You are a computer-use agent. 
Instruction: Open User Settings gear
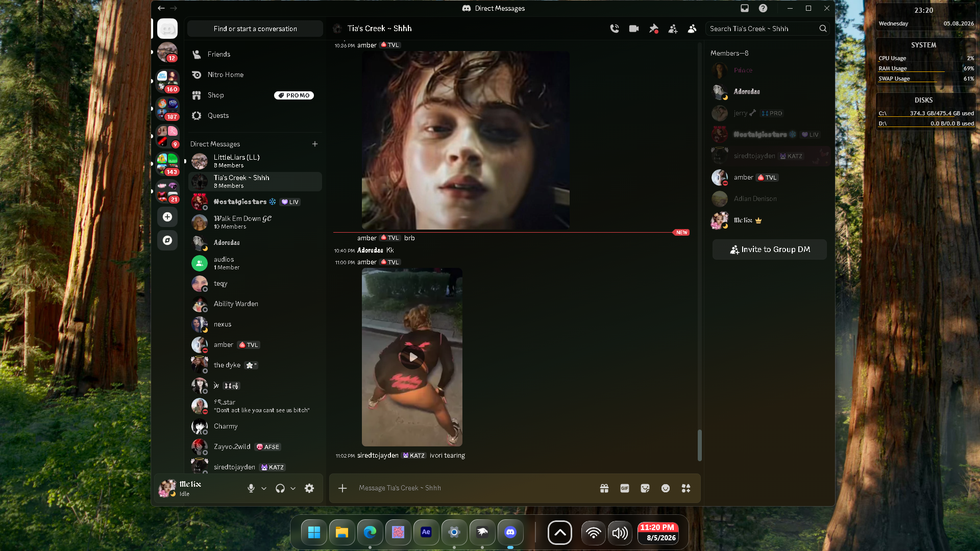pyautogui.click(x=309, y=488)
